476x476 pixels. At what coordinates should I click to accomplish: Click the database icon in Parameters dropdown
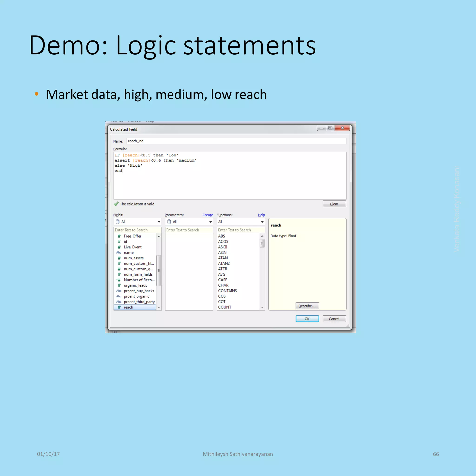click(169, 222)
